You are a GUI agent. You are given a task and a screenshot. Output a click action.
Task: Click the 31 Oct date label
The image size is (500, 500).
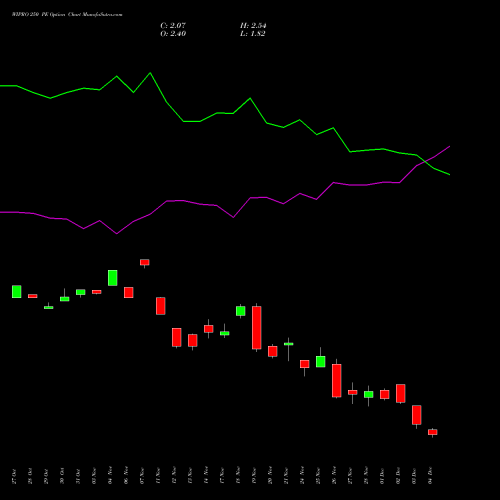click(x=78, y=476)
